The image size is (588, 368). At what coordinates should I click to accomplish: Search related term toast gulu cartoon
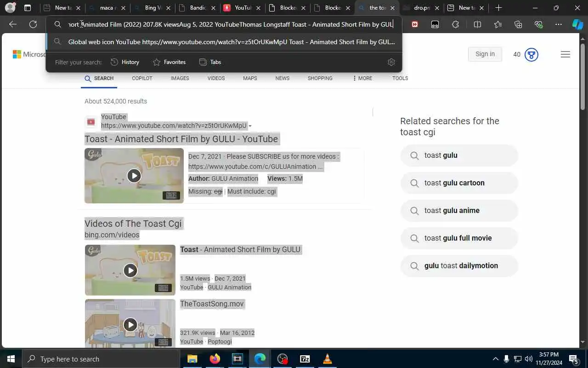coord(459,183)
